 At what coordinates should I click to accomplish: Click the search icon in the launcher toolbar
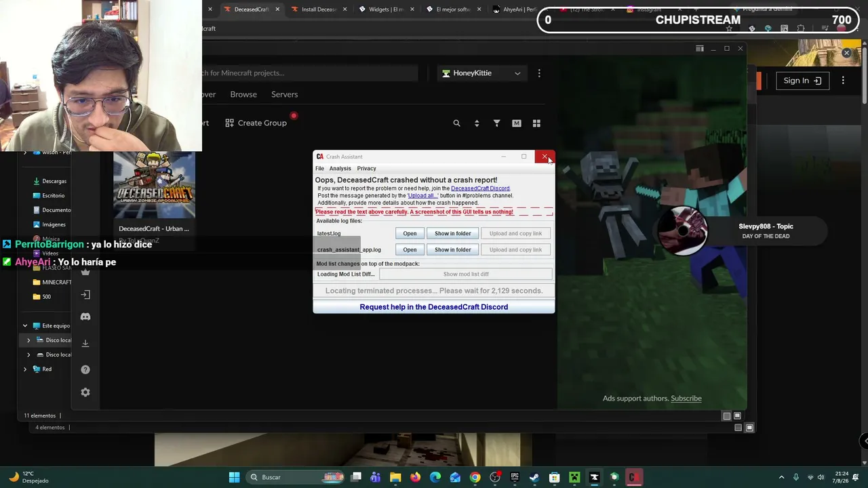point(456,123)
